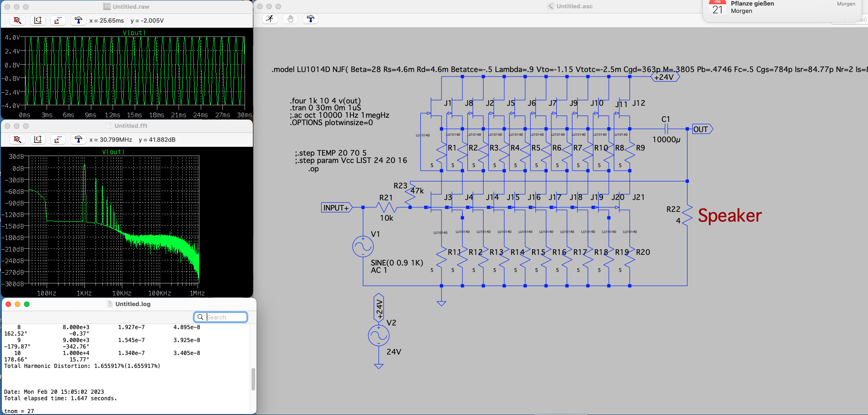This screenshot has height=415, width=868.
Task: Run the simulation in Untitled.asc
Action: 270,19
